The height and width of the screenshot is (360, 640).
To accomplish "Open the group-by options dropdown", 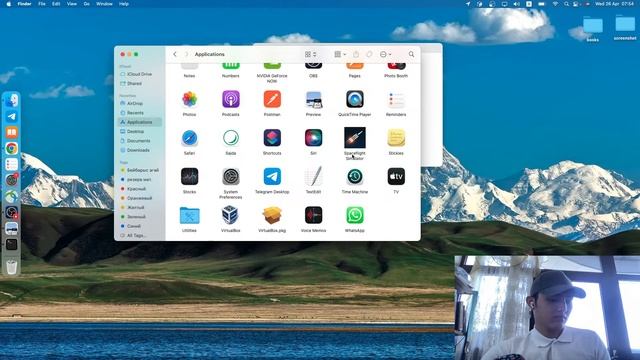I will (x=340, y=54).
